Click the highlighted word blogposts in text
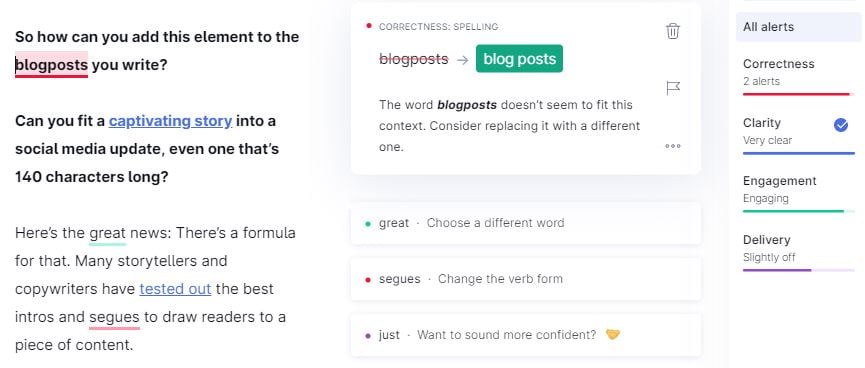 click(x=51, y=65)
